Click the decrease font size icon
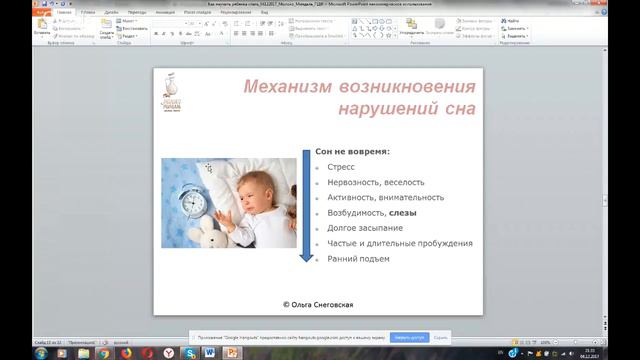The height and width of the screenshot is (360, 640). 214,24
